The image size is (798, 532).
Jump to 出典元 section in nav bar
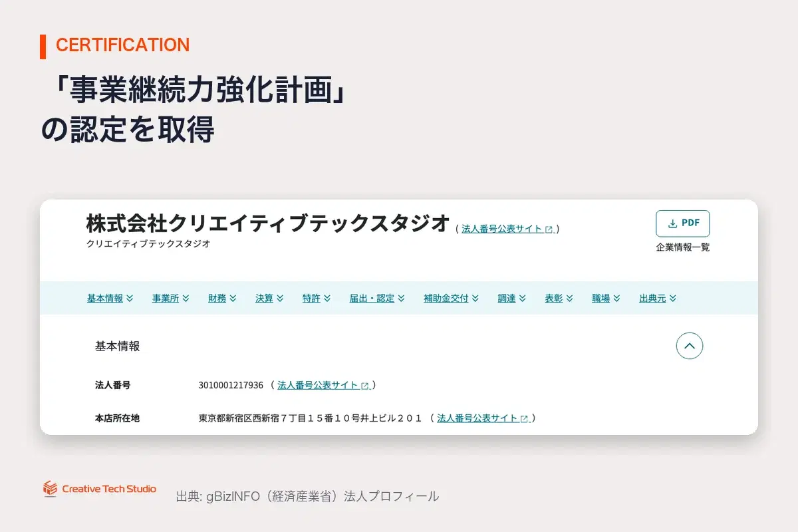coord(658,299)
